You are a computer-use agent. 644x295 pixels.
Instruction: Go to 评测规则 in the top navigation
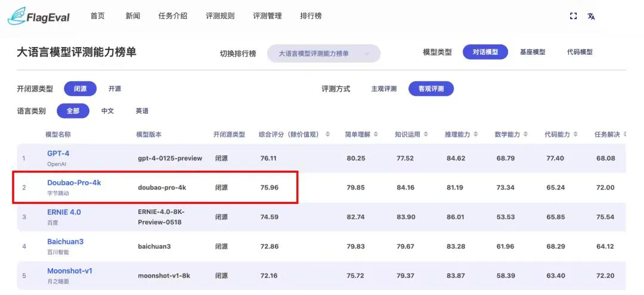click(220, 16)
